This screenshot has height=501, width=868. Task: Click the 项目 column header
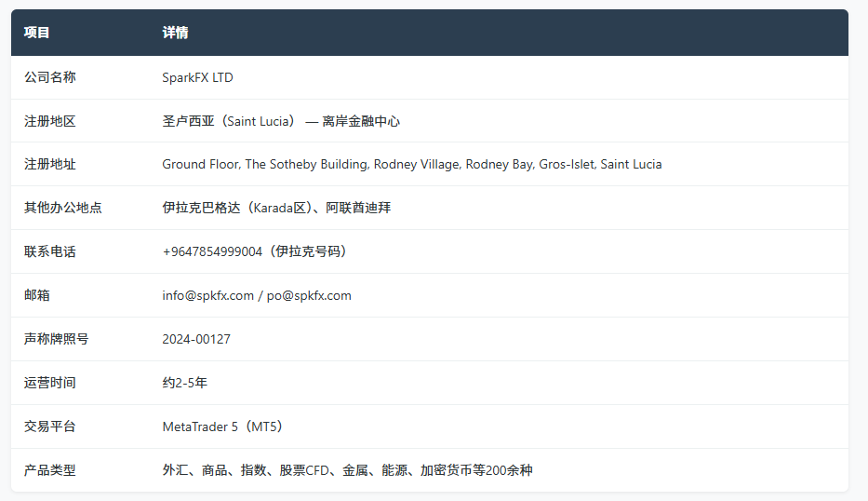click(x=36, y=33)
